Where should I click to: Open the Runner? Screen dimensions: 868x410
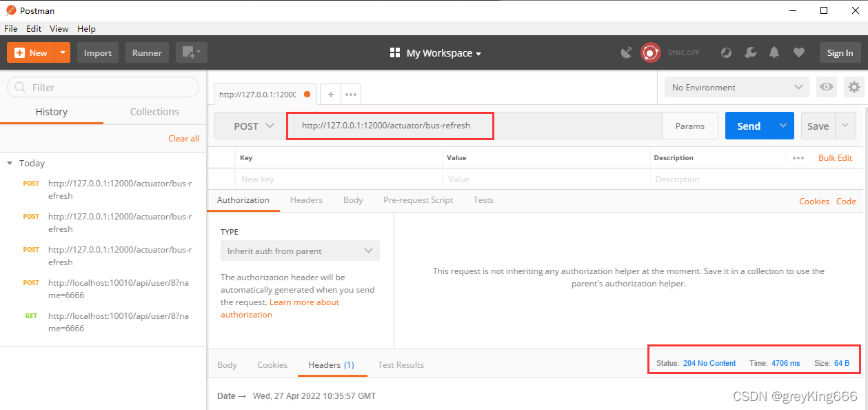pos(147,52)
